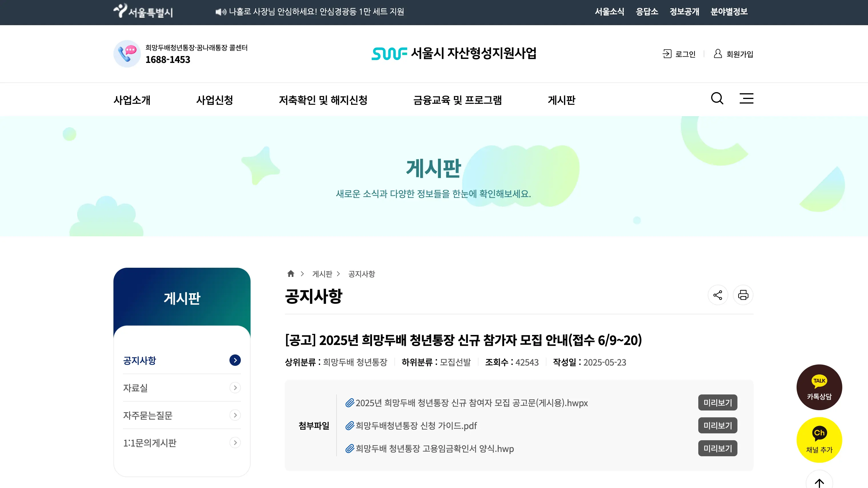
Task: Click the share icon beside 공지사항
Action: [x=718, y=295]
